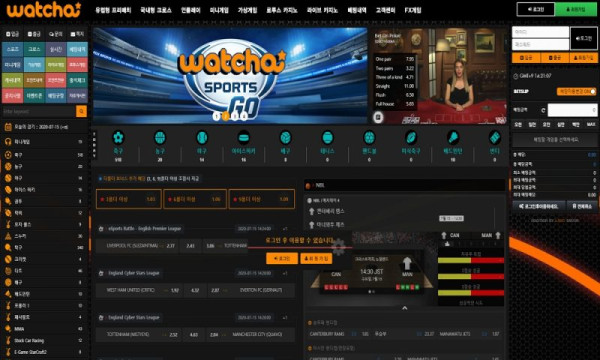The height and width of the screenshot is (360, 600).
Task: Select the rugby ball sport icon
Action: pos(411,137)
